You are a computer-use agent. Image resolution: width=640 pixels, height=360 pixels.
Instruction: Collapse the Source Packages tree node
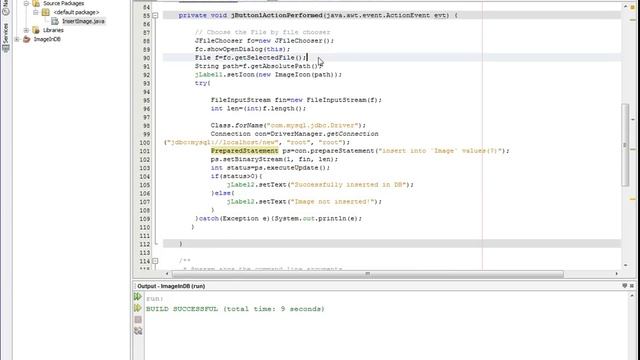pos(26,4)
